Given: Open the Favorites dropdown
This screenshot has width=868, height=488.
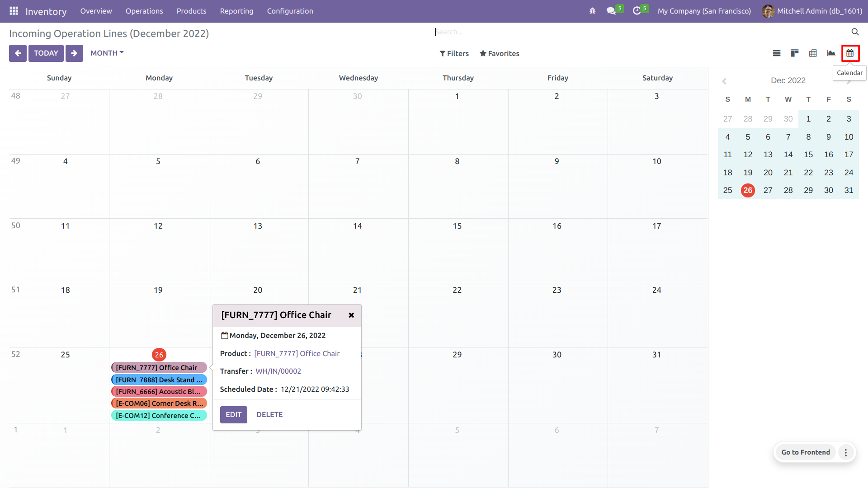Looking at the screenshot, I should point(499,53).
